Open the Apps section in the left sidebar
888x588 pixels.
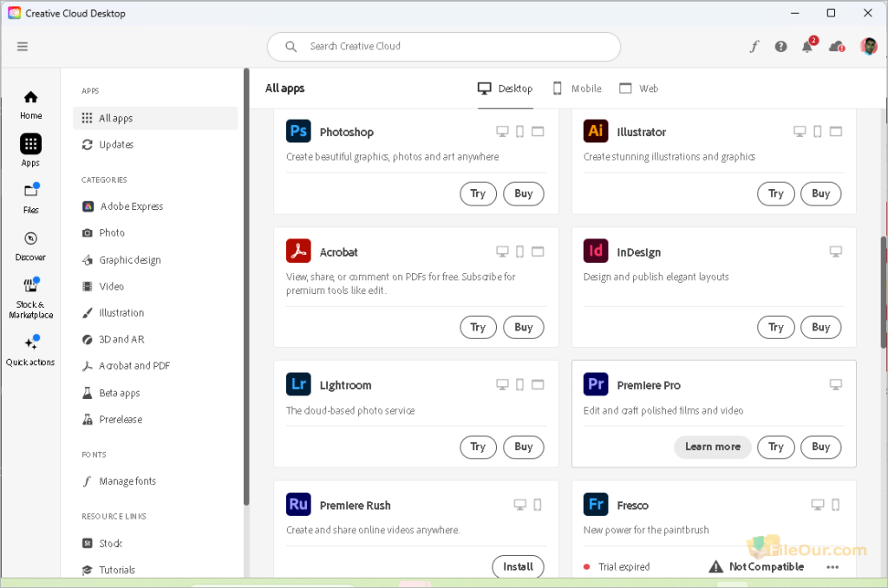(x=29, y=147)
